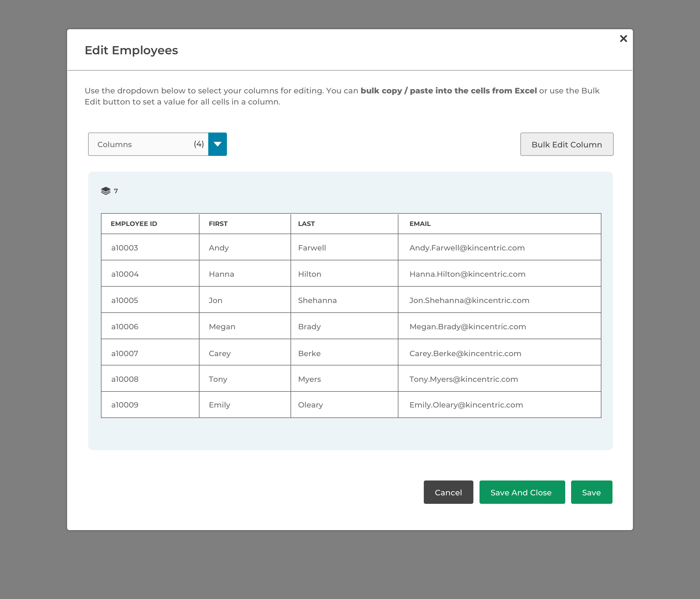Open the Columns (4) selector field
The image size is (700, 599).
pos(148,144)
